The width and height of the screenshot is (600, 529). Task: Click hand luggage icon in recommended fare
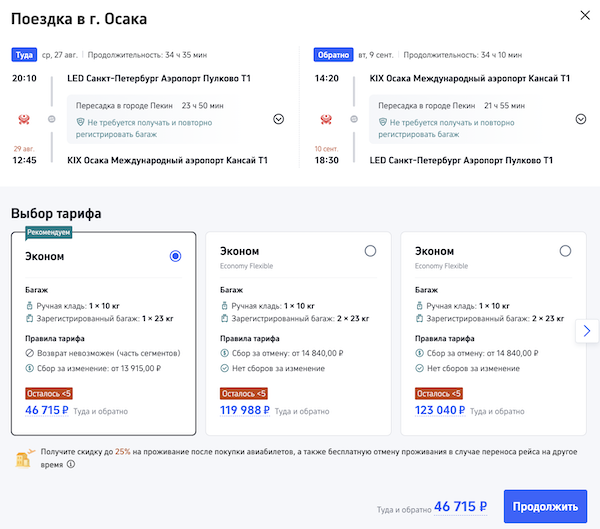point(29,303)
